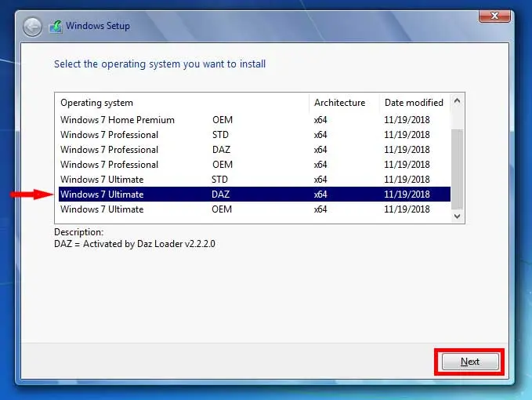Click the DAZ Loader description text
The height and width of the screenshot is (400, 532).
point(134,244)
